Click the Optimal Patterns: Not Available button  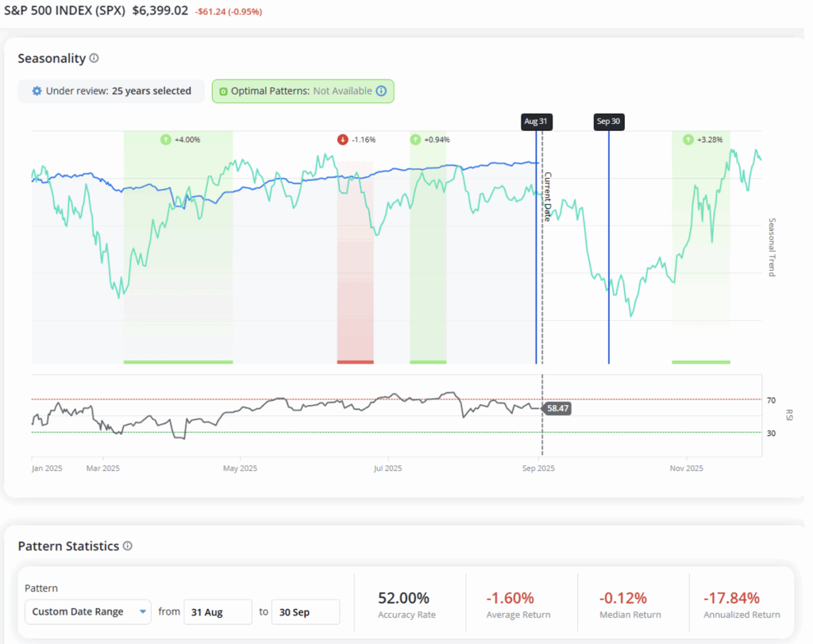pyautogui.click(x=302, y=91)
